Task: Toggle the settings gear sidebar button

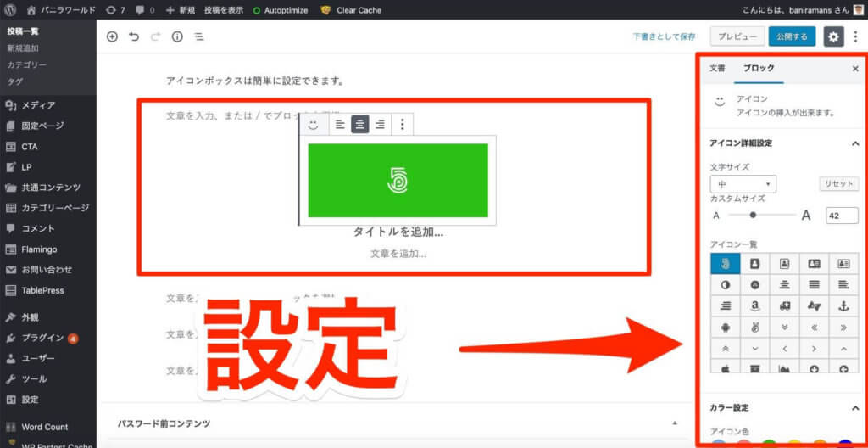Action: [834, 37]
